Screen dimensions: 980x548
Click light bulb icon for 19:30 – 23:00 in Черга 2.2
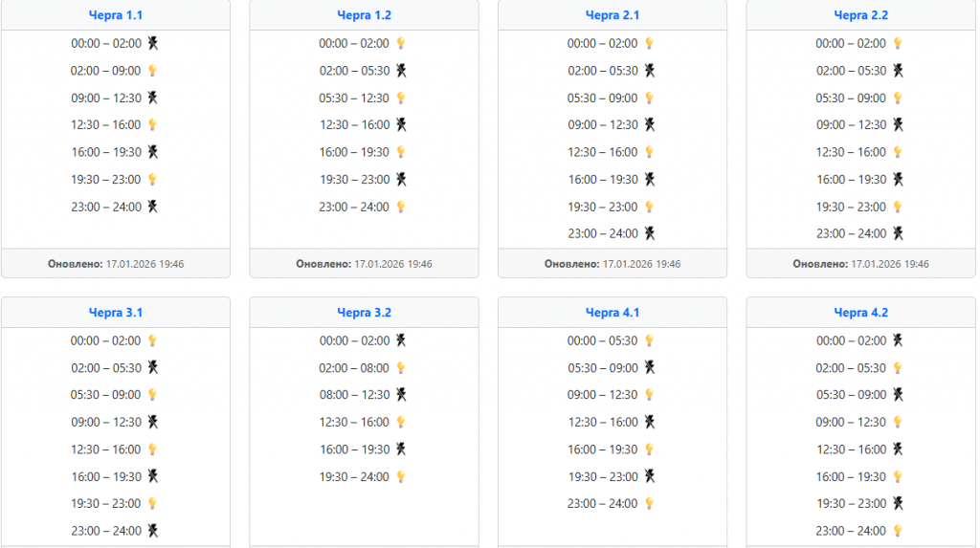(898, 207)
